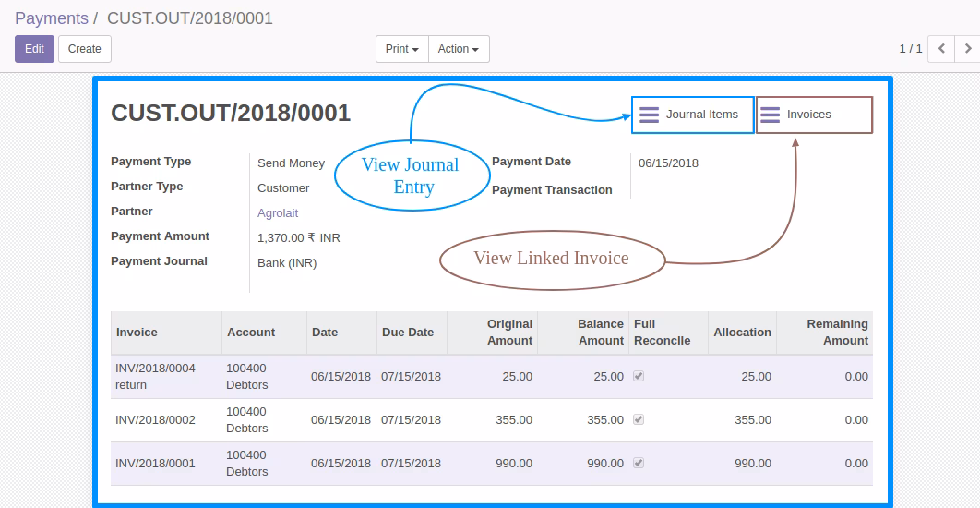Open the Journal Items smart button
Screen dimensions: 980x508
tap(692, 115)
